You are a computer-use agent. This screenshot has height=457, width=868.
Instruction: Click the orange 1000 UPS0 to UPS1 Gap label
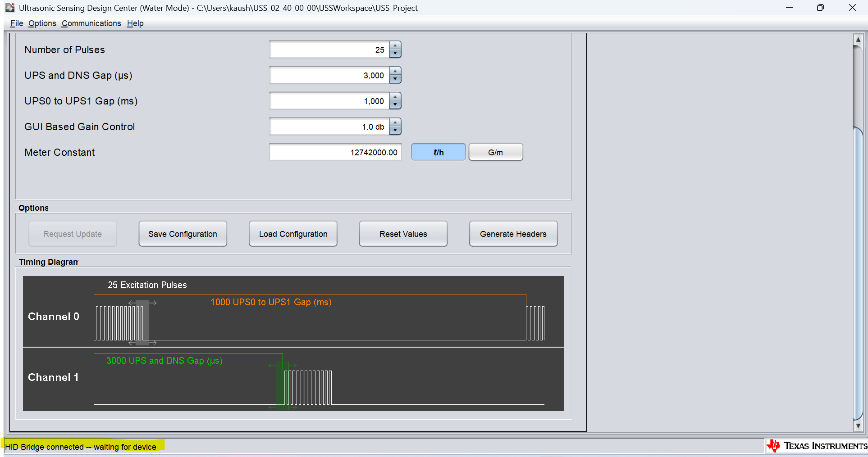pos(271,302)
